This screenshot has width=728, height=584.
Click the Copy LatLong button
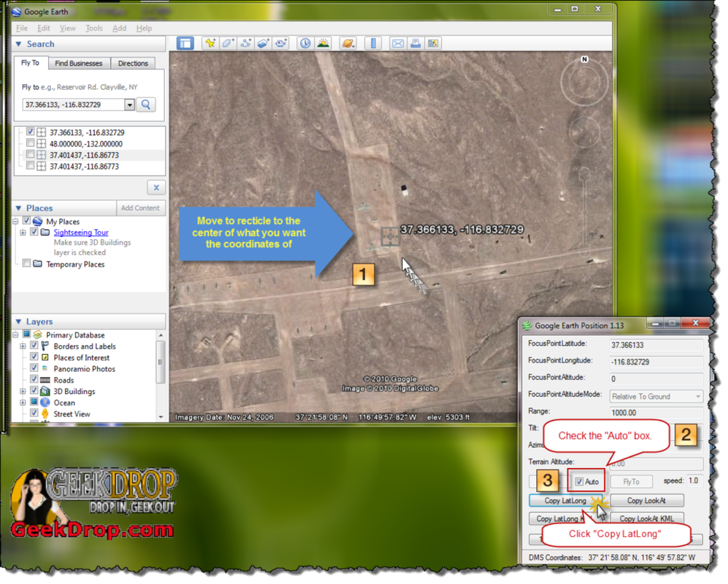click(x=565, y=501)
